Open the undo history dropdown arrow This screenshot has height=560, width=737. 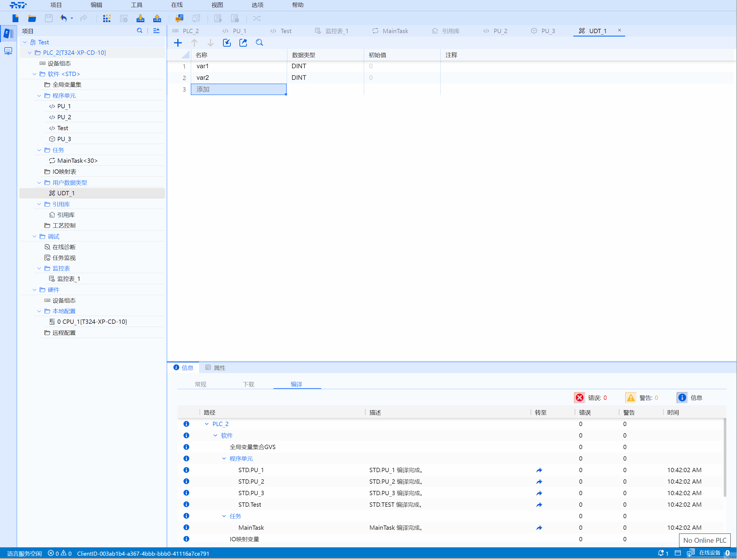(x=72, y=18)
